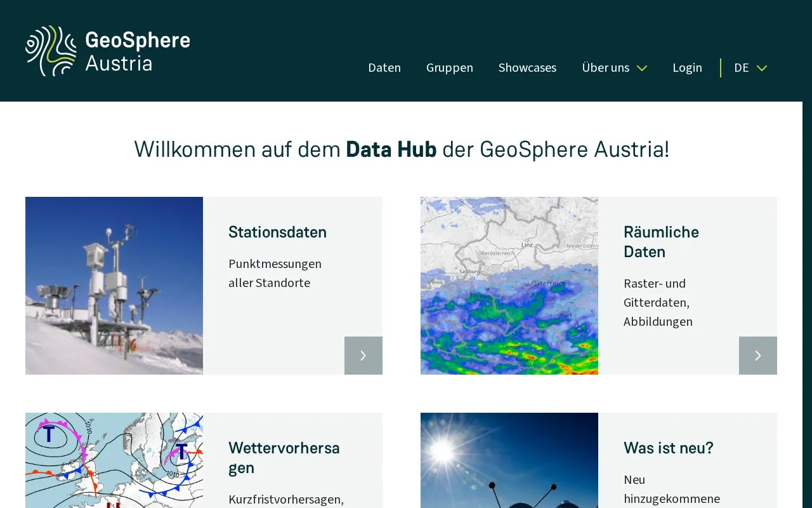812x508 pixels.
Task: Click the sun and sky photo thumbnail
Action: (509, 460)
